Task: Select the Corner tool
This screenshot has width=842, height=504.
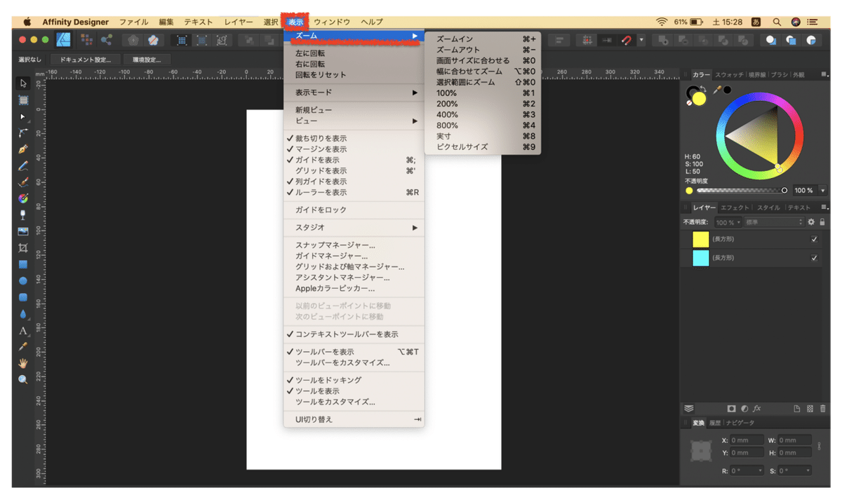Action: click(x=23, y=132)
